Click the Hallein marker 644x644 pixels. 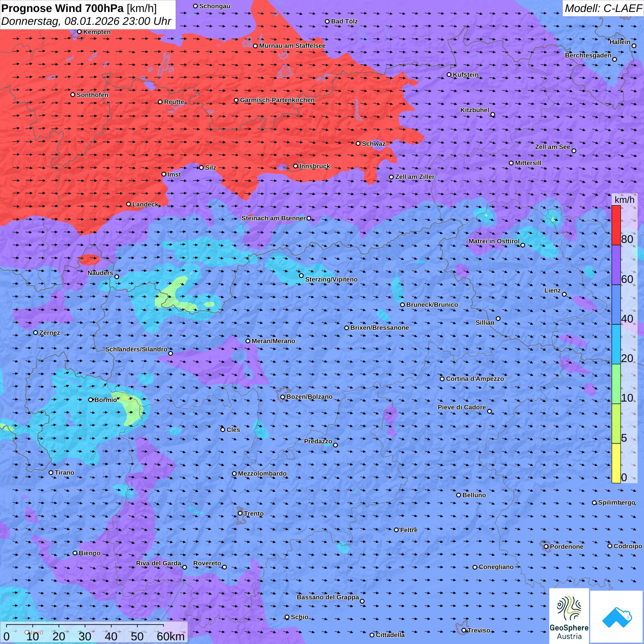point(634,46)
